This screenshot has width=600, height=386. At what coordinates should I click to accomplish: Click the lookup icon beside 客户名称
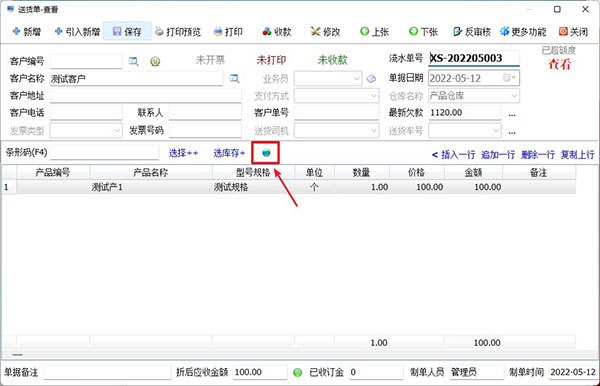234,79
